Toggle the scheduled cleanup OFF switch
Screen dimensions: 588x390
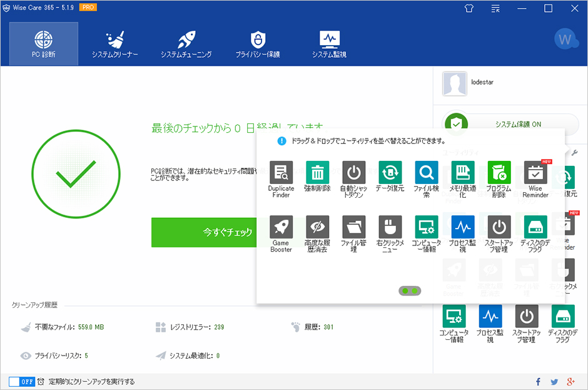tap(22, 382)
